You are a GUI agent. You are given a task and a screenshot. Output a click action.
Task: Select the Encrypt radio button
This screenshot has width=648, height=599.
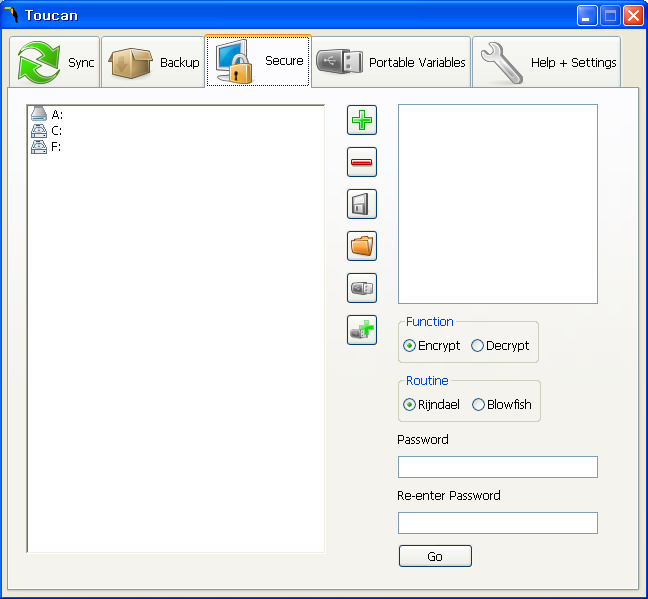tap(431, 346)
